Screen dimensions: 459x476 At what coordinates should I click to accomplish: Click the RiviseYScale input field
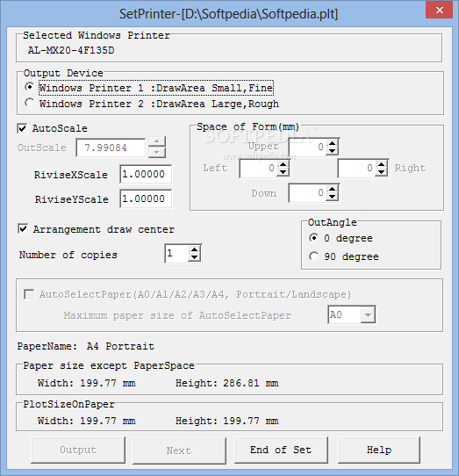[146, 198]
